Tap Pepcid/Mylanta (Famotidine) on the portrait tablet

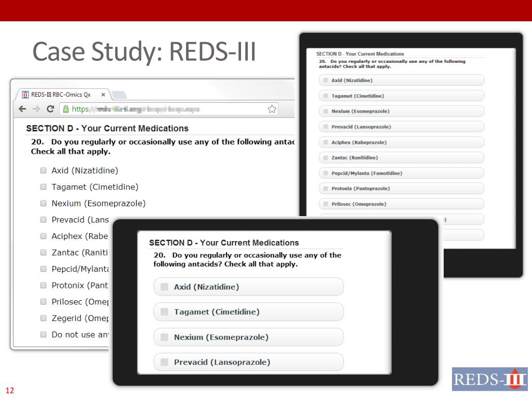(402, 173)
